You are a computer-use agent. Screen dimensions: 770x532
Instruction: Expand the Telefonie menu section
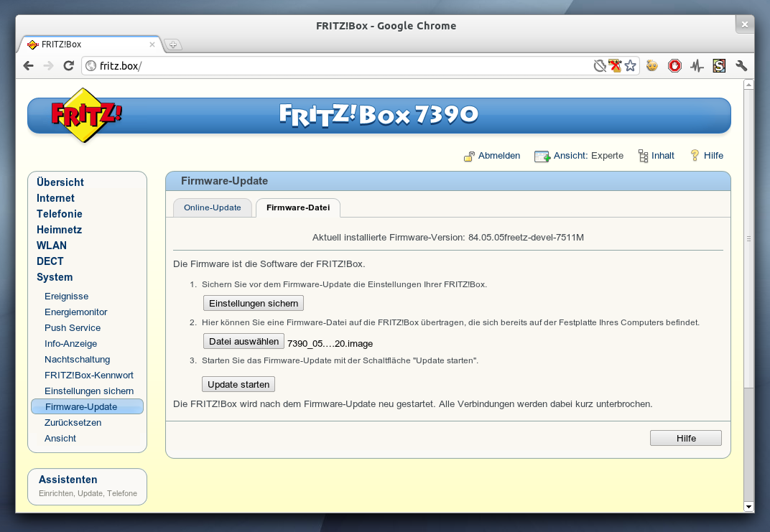pos(59,214)
